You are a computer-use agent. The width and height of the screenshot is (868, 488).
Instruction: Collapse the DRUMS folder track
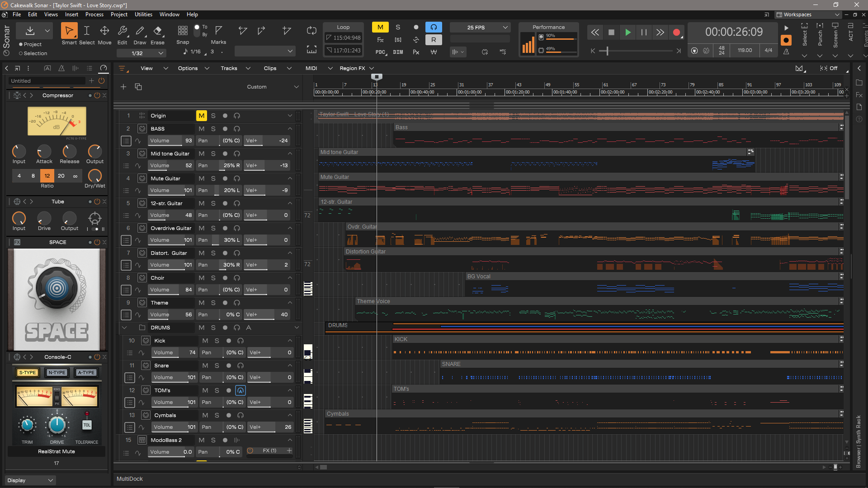click(x=124, y=328)
